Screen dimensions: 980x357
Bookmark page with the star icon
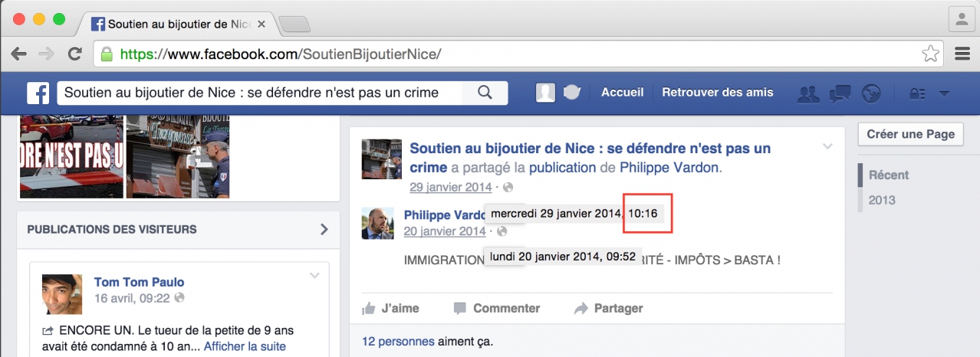click(930, 54)
